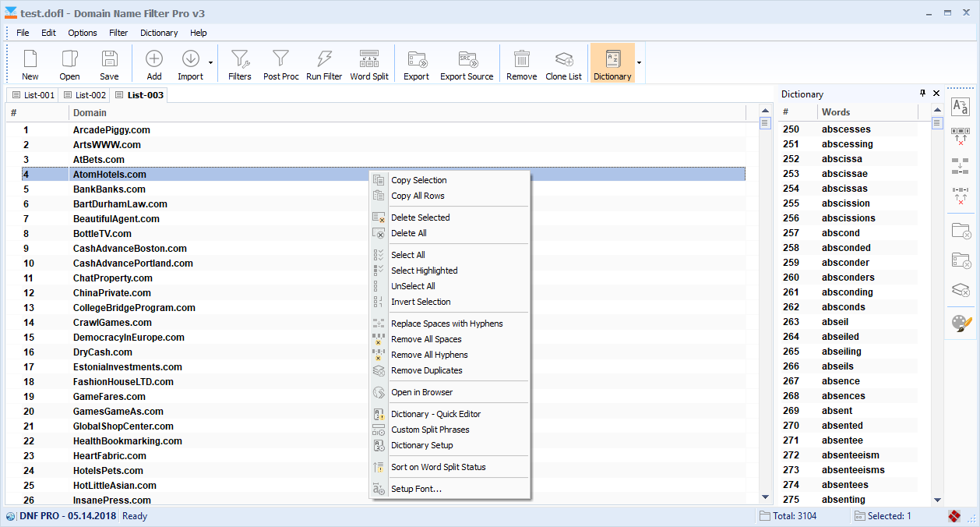The height and width of the screenshot is (527, 980).
Task: Click the Add domains toolbar icon
Action: coord(154,63)
